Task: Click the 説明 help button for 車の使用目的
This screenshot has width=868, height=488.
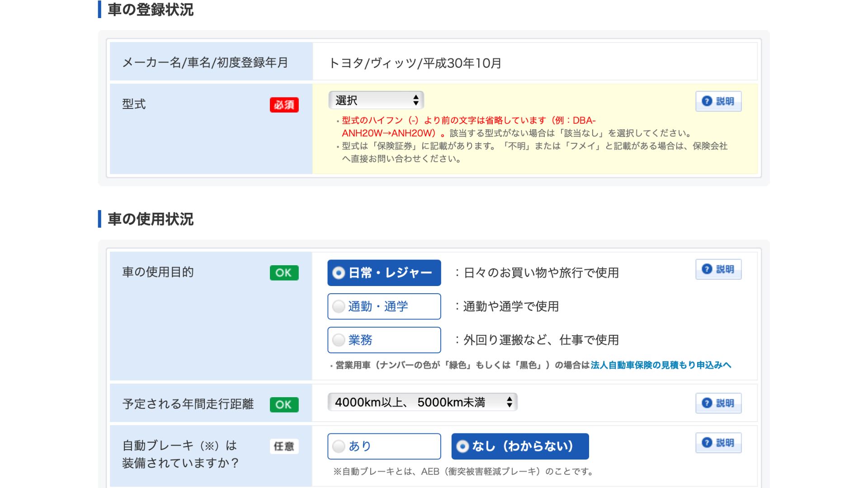Action: coord(718,269)
